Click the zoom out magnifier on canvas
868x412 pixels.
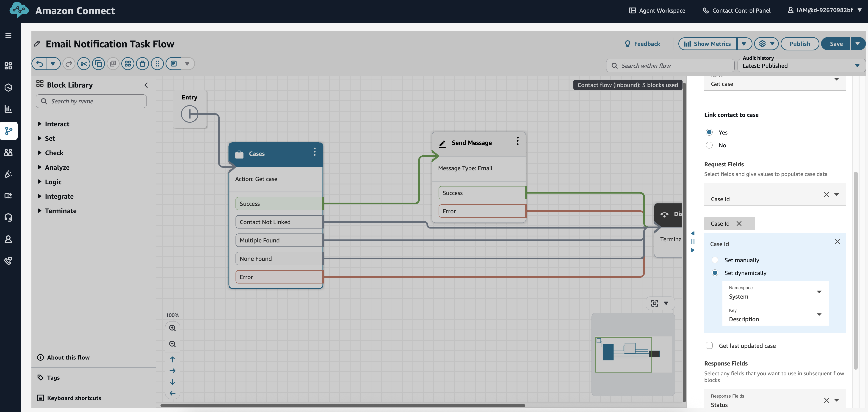(172, 344)
